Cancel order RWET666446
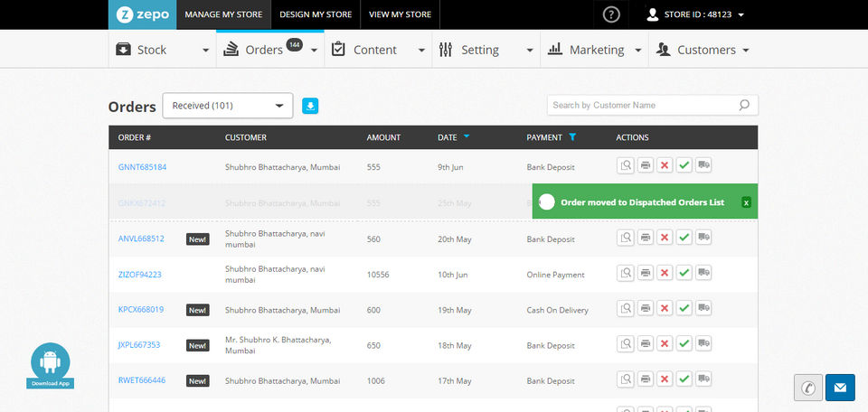This screenshot has width=868, height=412. (665, 379)
